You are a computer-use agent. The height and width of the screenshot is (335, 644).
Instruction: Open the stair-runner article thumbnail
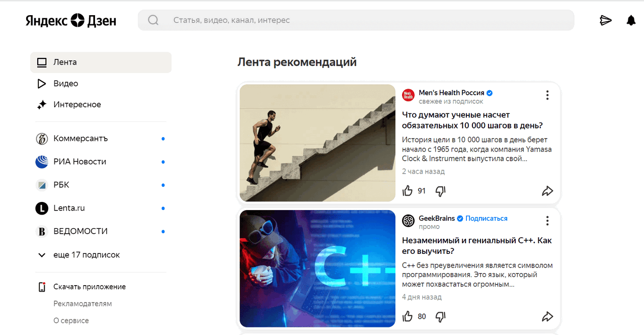tap(317, 143)
